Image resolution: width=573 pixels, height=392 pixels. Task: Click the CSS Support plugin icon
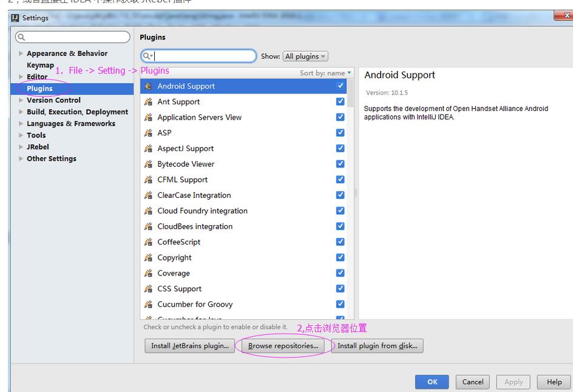click(x=148, y=289)
